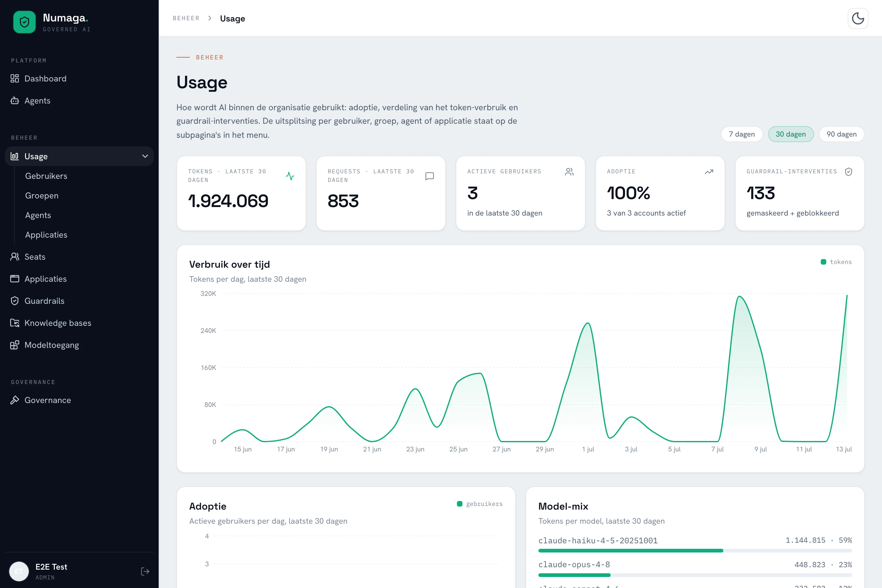Click the ET user avatar
Image resolution: width=882 pixels, height=588 pixels.
(19, 571)
